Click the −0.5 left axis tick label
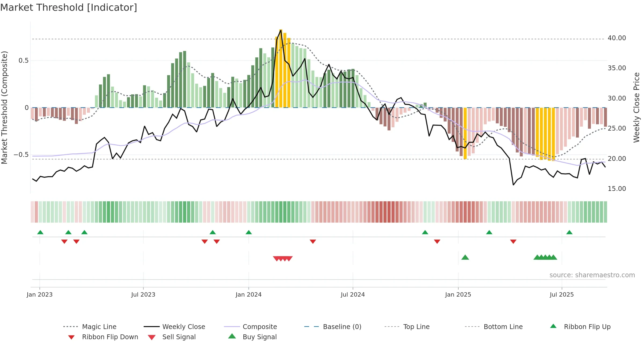Image resolution: width=644 pixels, height=362 pixels. pos(21,155)
